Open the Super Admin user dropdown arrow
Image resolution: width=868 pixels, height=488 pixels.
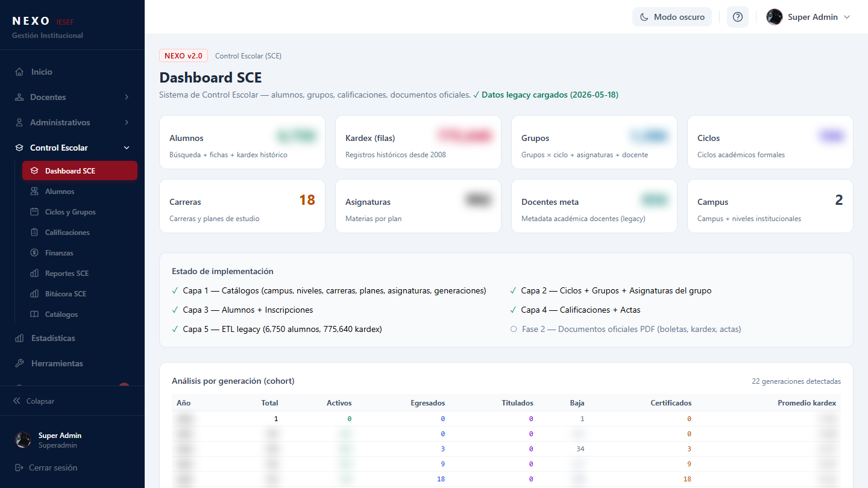click(x=847, y=17)
